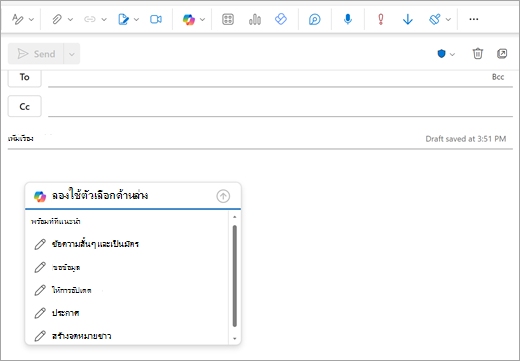Image resolution: width=520 pixels, height=361 pixels.
Task: Click the suggestions list scrollbar thumb
Action: coord(235,276)
